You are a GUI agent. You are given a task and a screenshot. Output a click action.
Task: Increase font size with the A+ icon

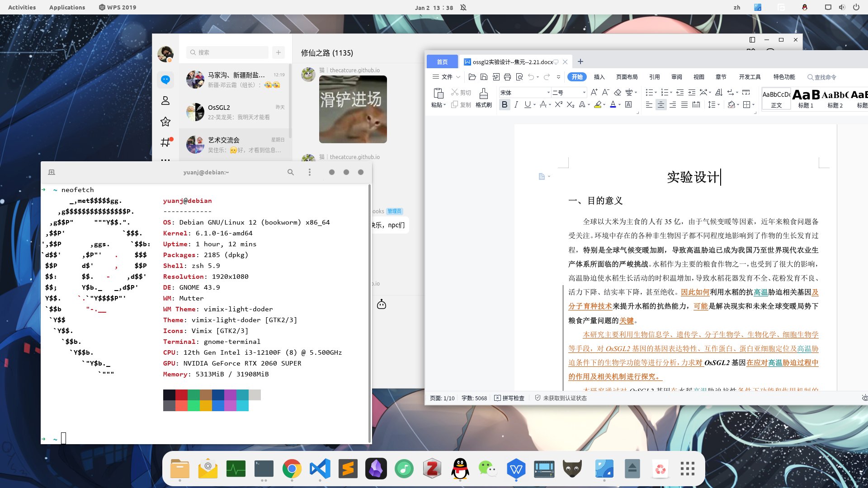tap(594, 92)
